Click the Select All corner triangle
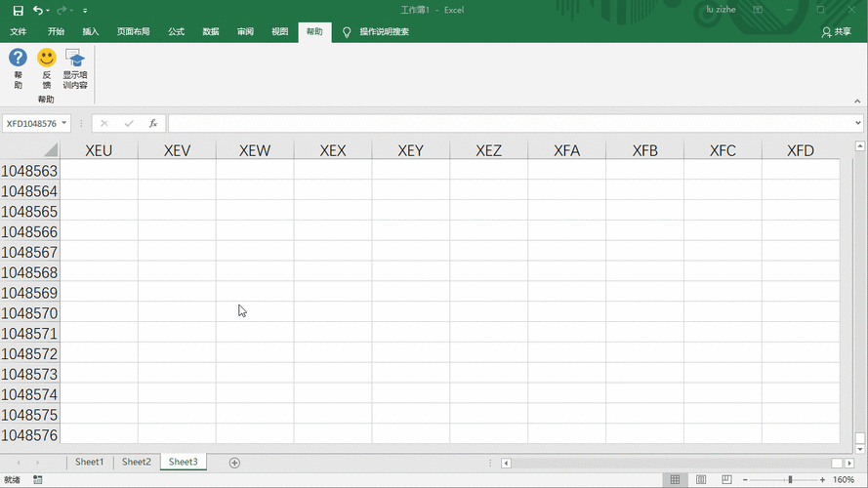The image size is (868, 488). point(51,150)
